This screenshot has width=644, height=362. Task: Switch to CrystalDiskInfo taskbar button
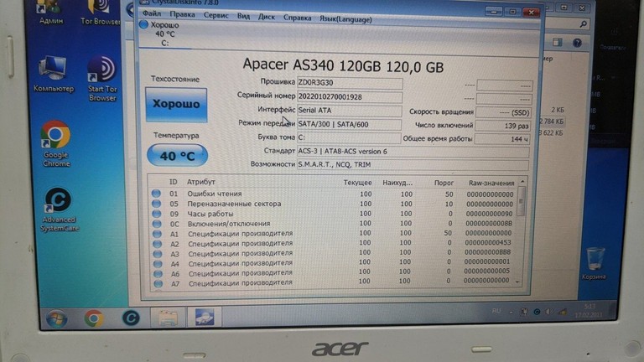tap(205, 317)
